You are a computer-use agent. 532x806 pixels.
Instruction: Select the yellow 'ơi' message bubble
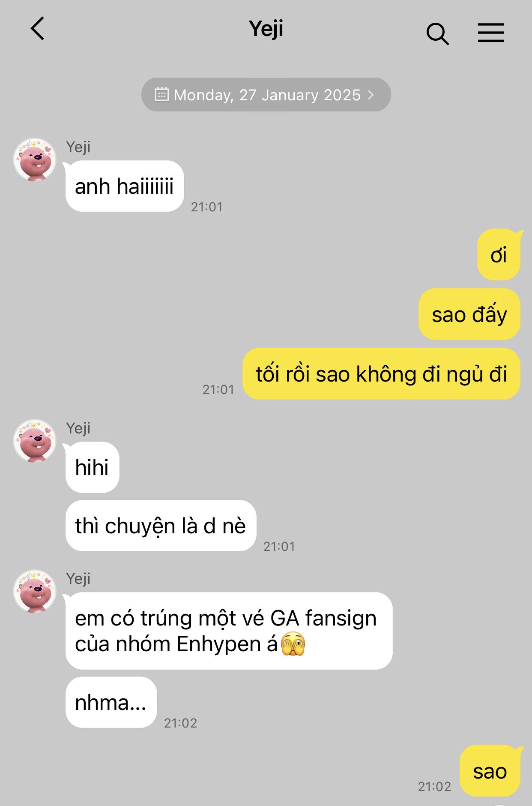(499, 255)
